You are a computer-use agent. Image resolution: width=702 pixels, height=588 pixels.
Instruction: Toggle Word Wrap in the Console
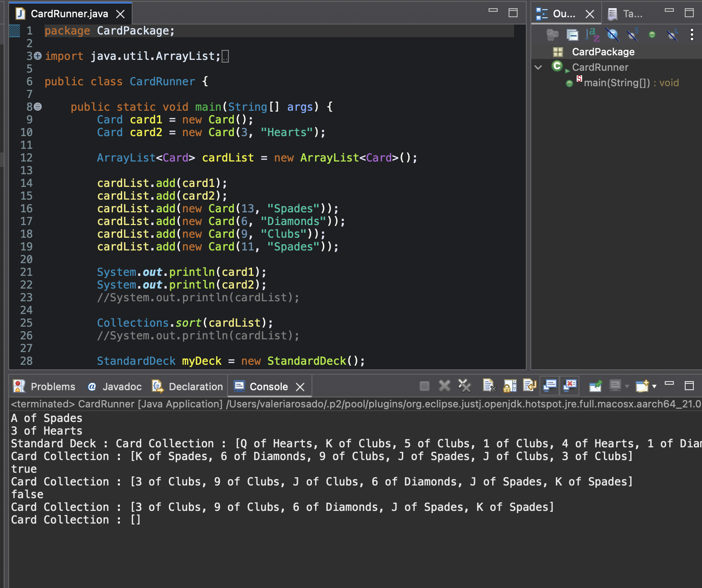pyautogui.click(x=530, y=386)
